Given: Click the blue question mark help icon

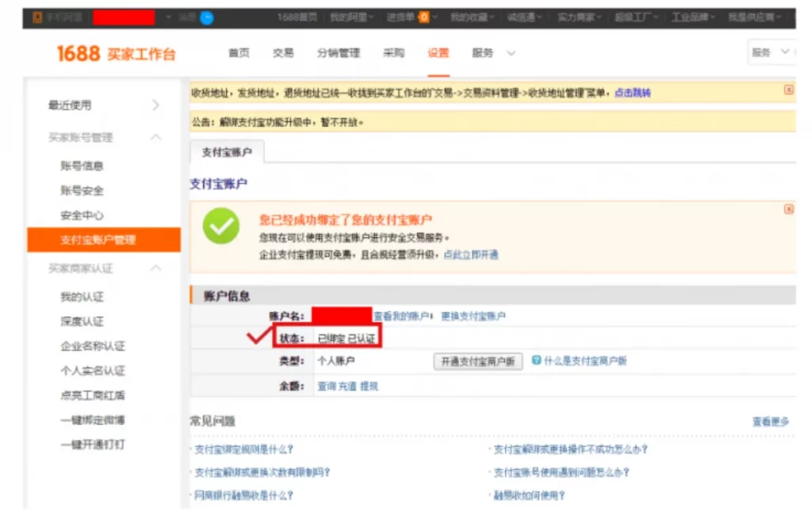Looking at the screenshot, I should click(x=537, y=360).
